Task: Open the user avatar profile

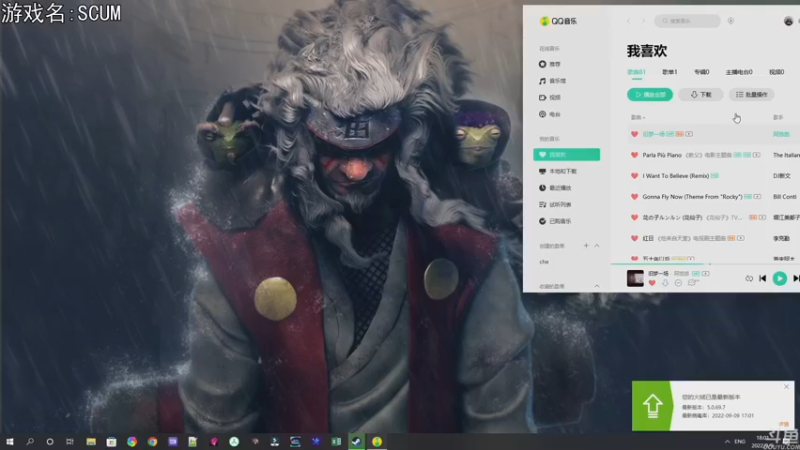Action: (x=788, y=21)
